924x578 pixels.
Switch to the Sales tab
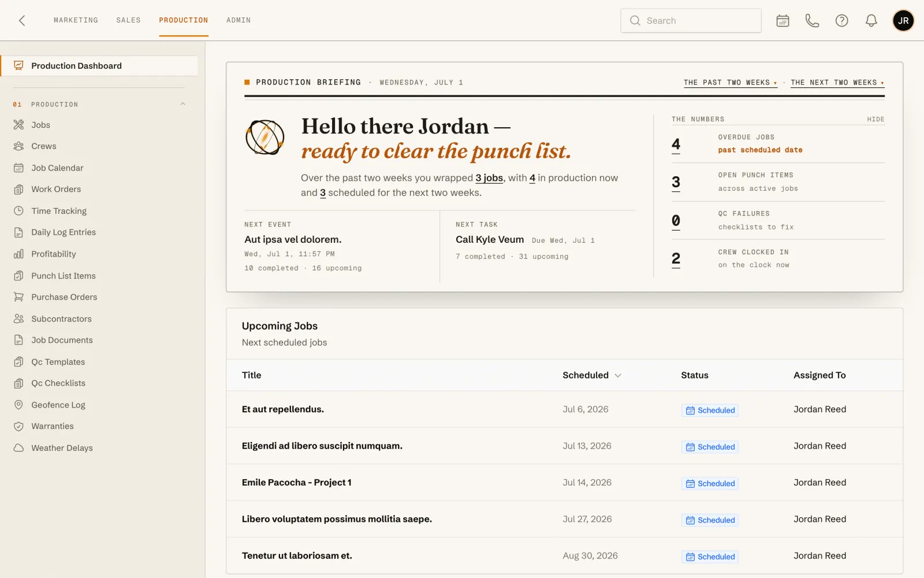pos(128,20)
